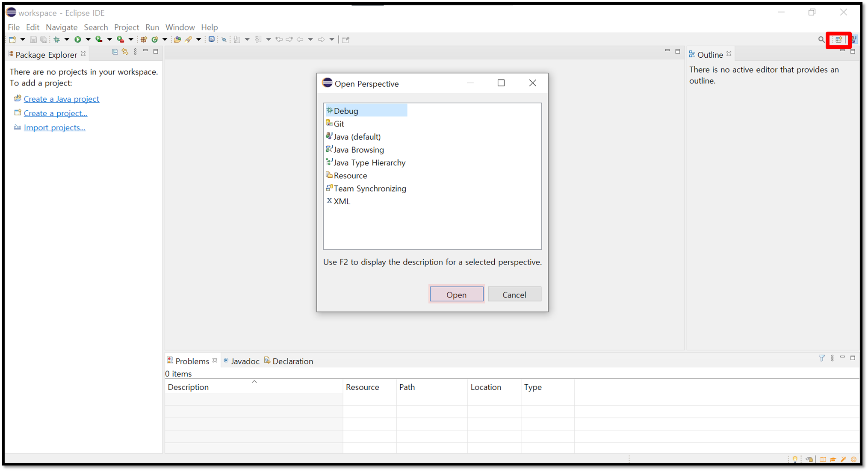
Task: Click the magnifier Quick Access search icon
Action: coord(821,39)
